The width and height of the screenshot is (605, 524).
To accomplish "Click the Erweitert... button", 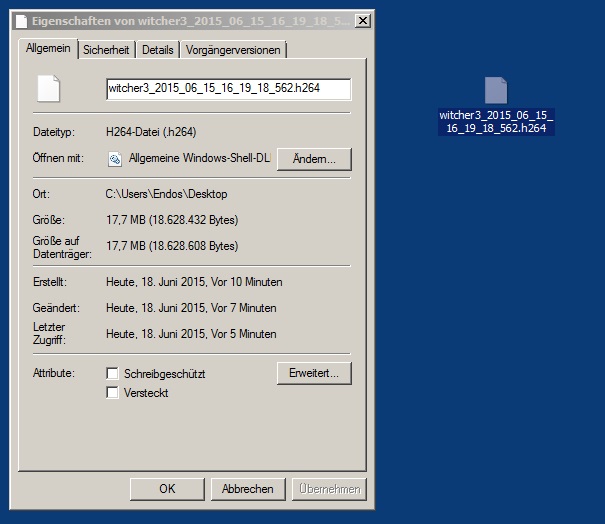I will [x=314, y=373].
